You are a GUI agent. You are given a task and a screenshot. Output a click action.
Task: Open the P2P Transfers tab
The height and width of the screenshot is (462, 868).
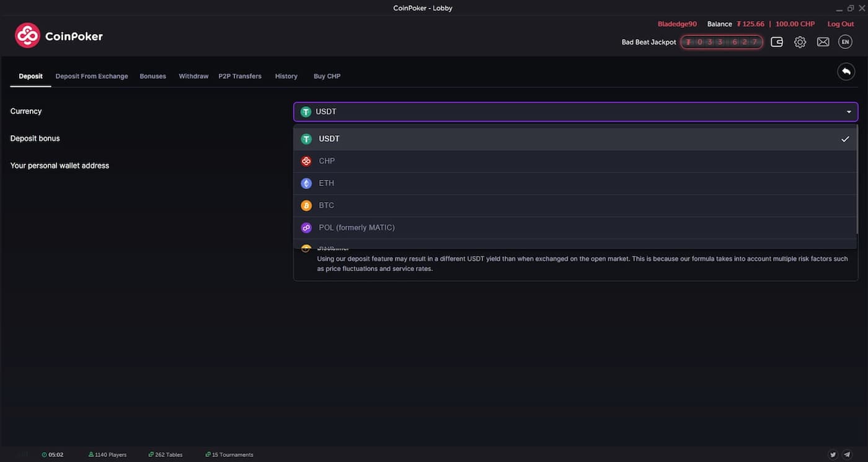pos(240,76)
